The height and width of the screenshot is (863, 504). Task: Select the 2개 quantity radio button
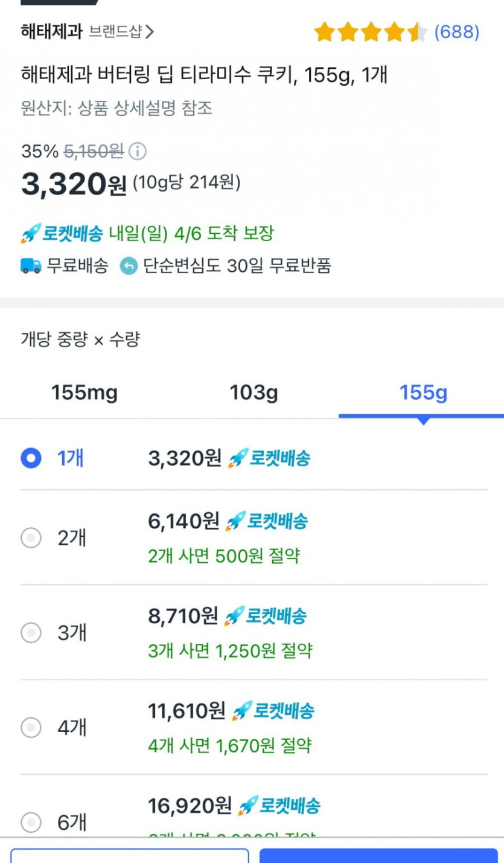pyautogui.click(x=31, y=537)
